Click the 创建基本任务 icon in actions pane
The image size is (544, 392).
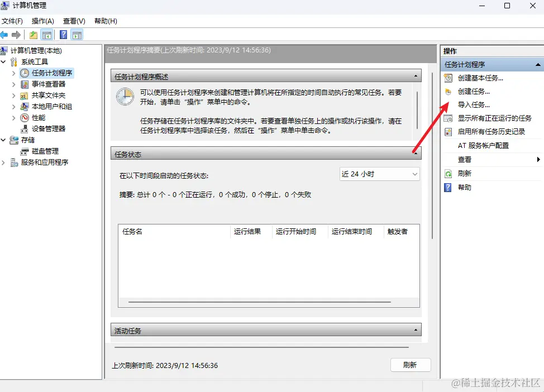tap(448, 78)
